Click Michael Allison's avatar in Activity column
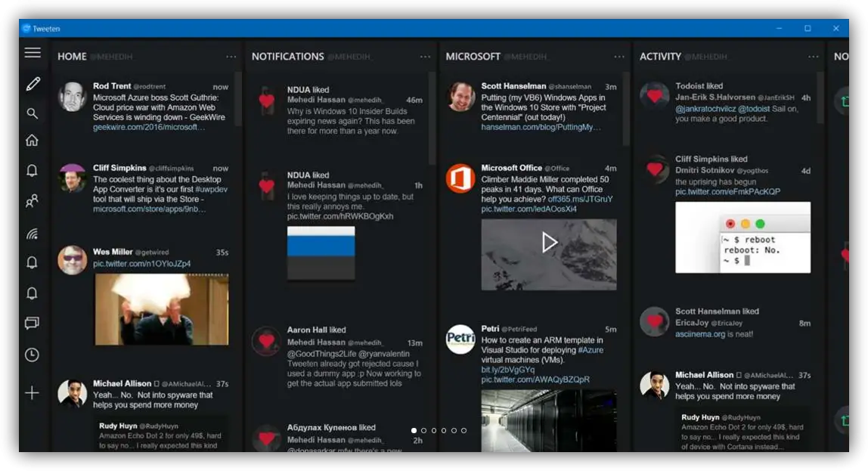Screen dimensions: 868x471 coord(654,386)
